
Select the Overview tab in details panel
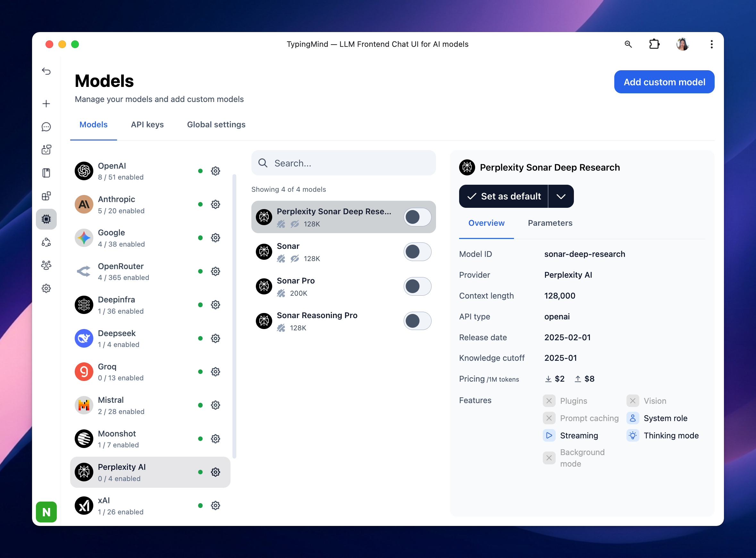point(486,223)
